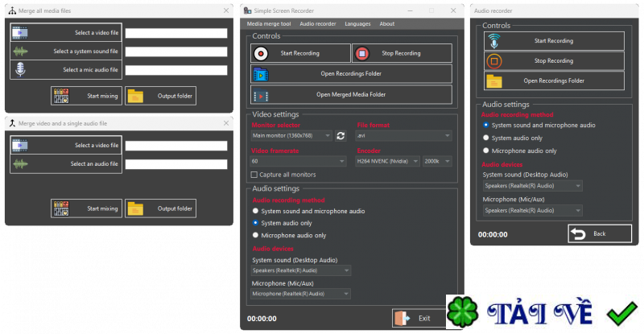The width and height of the screenshot is (644, 334).
Task: Click Select a video file label in Merge all media
Action: 97,32
